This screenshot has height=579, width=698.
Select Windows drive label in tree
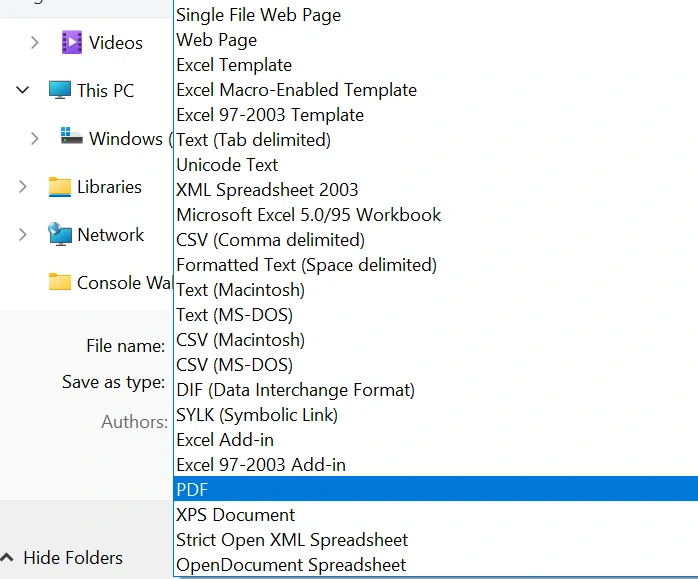tap(130, 138)
